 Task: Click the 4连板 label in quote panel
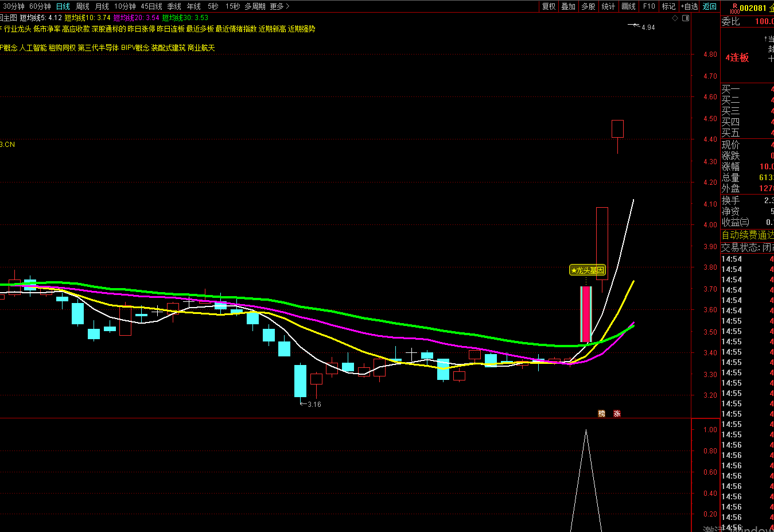tap(737, 57)
